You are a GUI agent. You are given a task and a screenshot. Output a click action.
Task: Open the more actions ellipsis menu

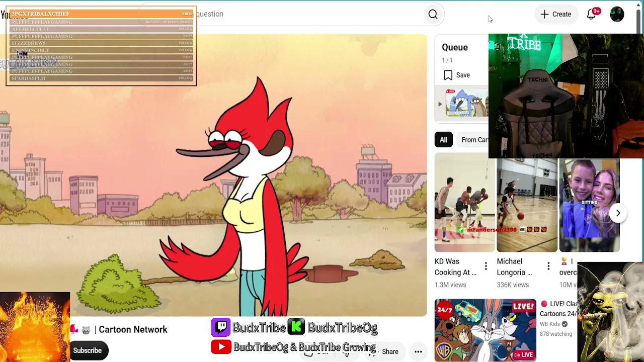(418, 352)
